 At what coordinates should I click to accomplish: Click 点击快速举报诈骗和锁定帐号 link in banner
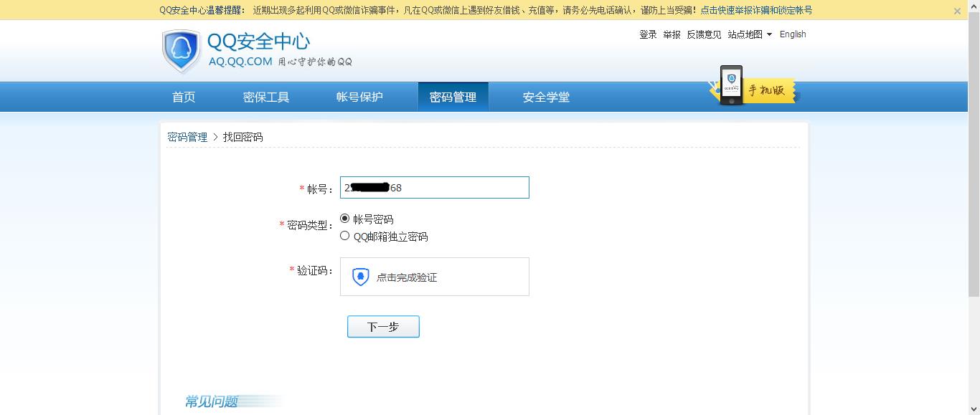(x=756, y=11)
